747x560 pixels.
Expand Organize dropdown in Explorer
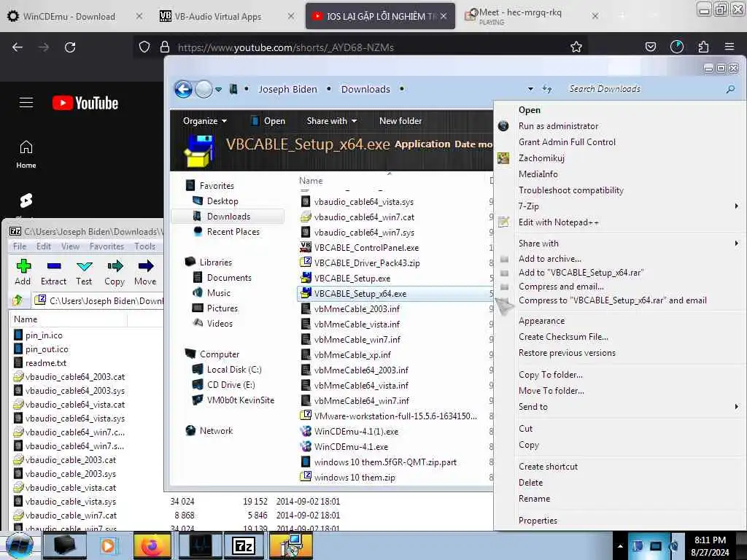click(x=205, y=121)
